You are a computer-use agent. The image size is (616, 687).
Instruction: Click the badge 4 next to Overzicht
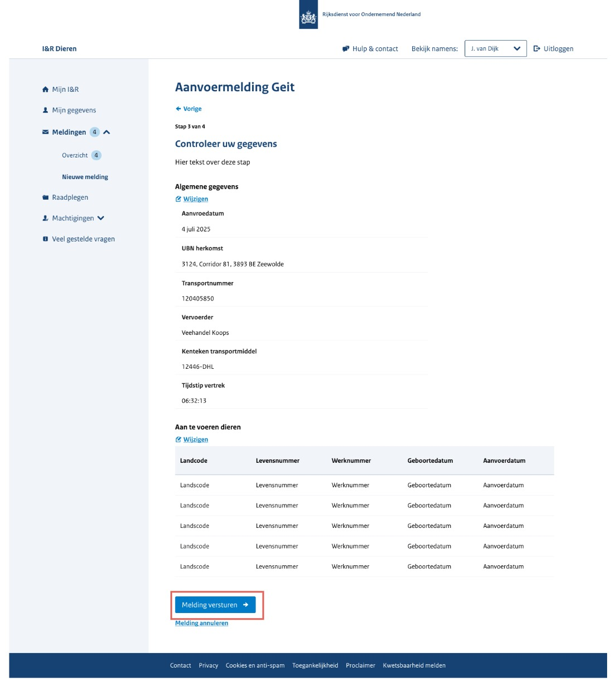(x=96, y=156)
